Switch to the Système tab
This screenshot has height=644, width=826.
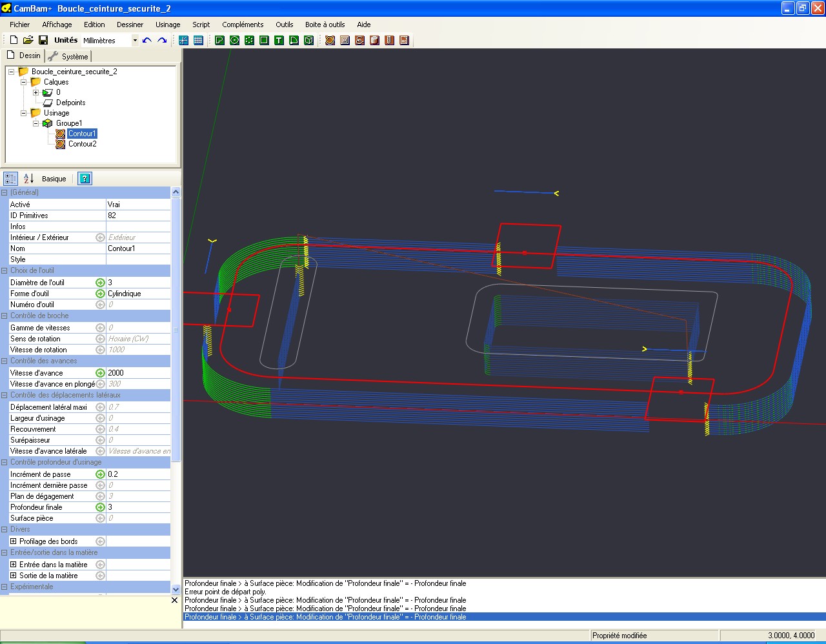68,56
